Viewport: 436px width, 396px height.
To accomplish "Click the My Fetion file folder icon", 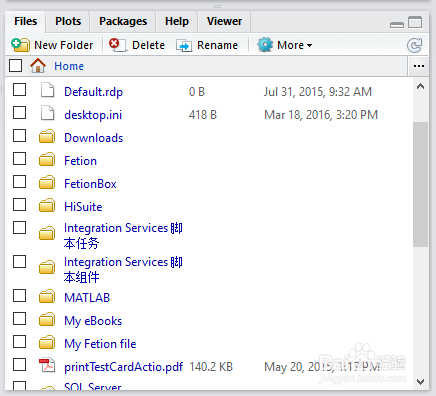I will [47, 343].
